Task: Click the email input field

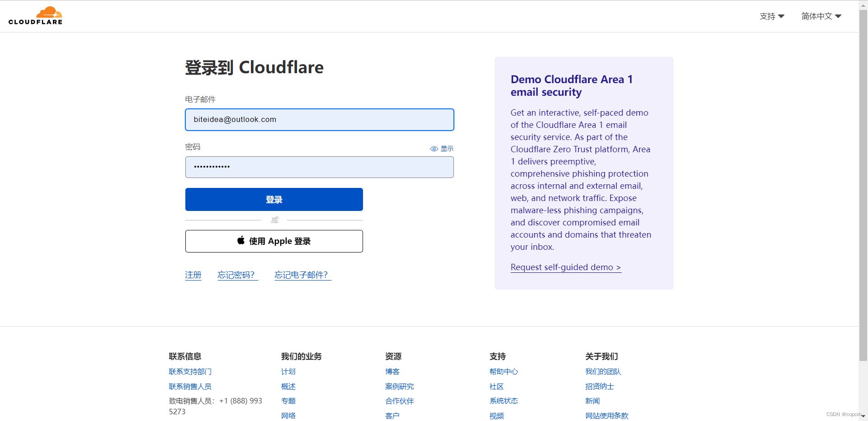Action: tap(320, 120)
